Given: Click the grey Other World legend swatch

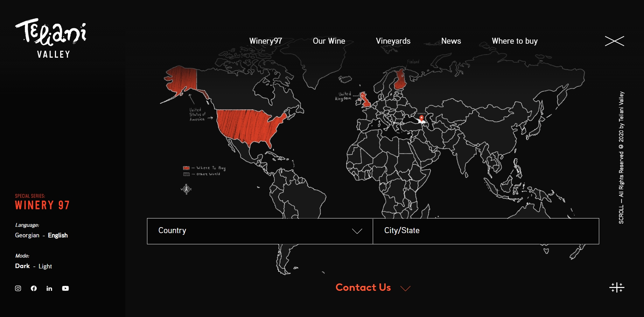Looking at the screenshot, I should (186, 174).
